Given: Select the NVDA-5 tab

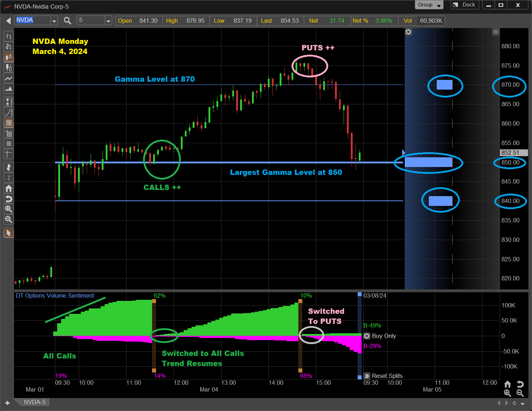Looking at the screenshot, I should click(35, 402).
